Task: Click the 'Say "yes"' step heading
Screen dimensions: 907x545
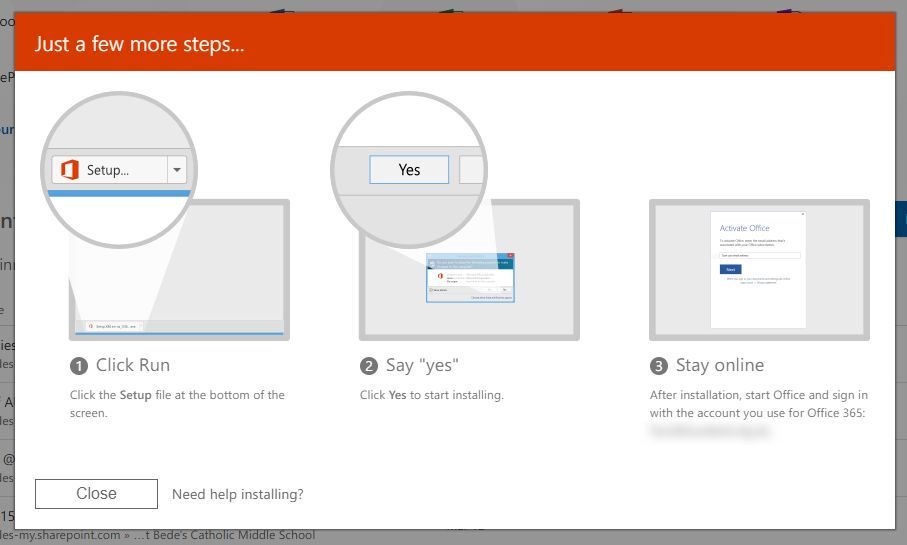Action: (x=422, y=365)
